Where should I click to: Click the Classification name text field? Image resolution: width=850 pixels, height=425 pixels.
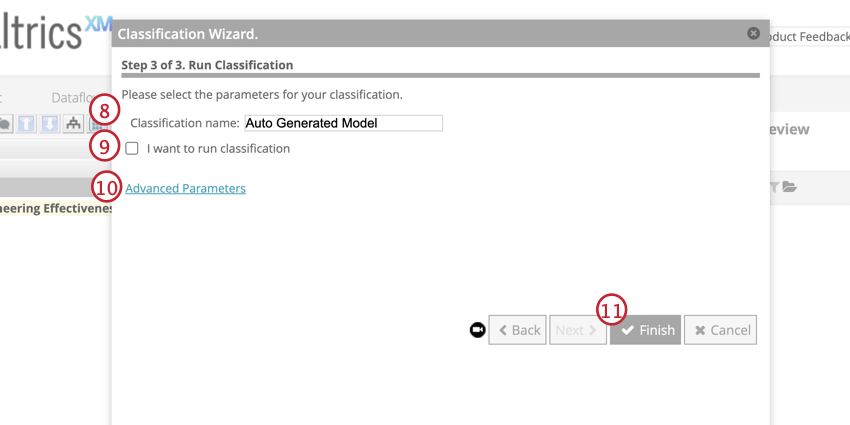tap(342, 123)
